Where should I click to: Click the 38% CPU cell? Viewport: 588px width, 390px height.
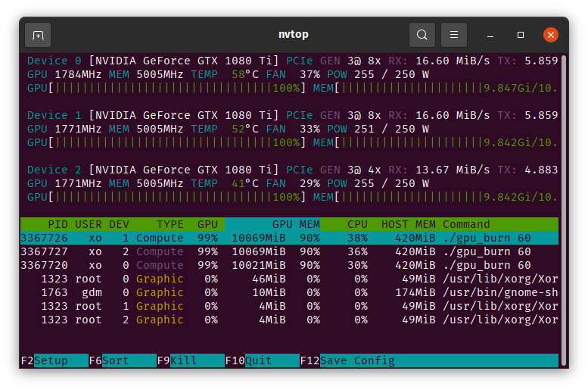click(x=357, y=238)
